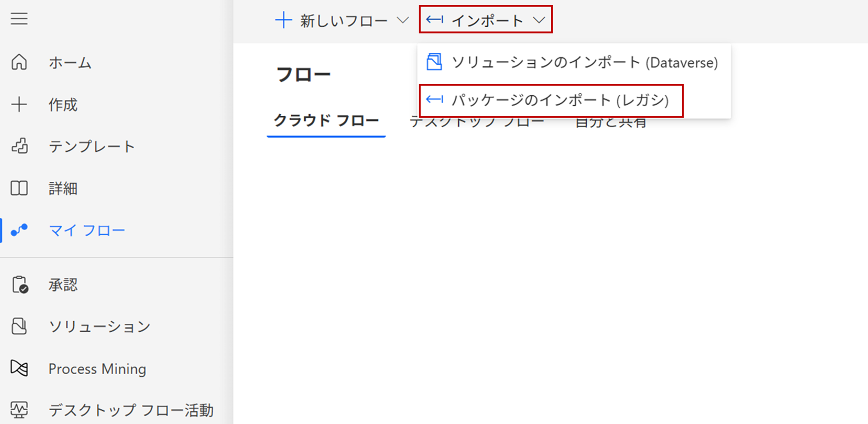Screen dimensions: 868x424
Task: Click the Home house icon
Action: coord(19,62)
